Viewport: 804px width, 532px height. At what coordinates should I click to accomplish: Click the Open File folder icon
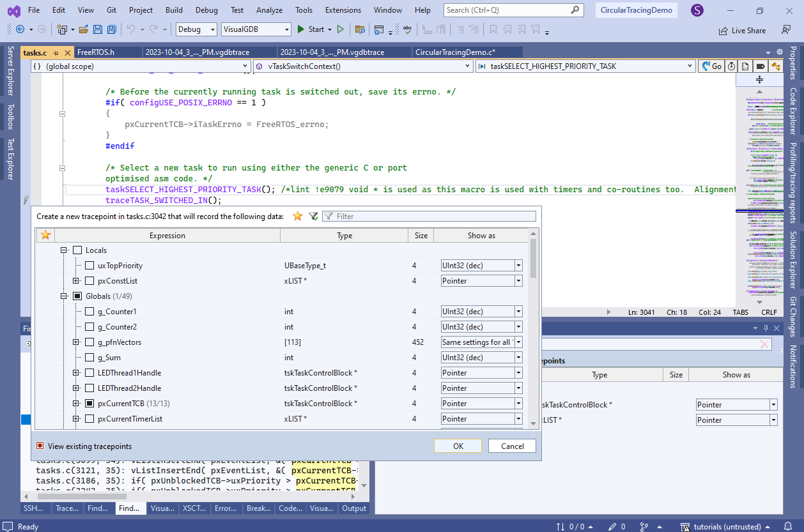coord(84,29)
